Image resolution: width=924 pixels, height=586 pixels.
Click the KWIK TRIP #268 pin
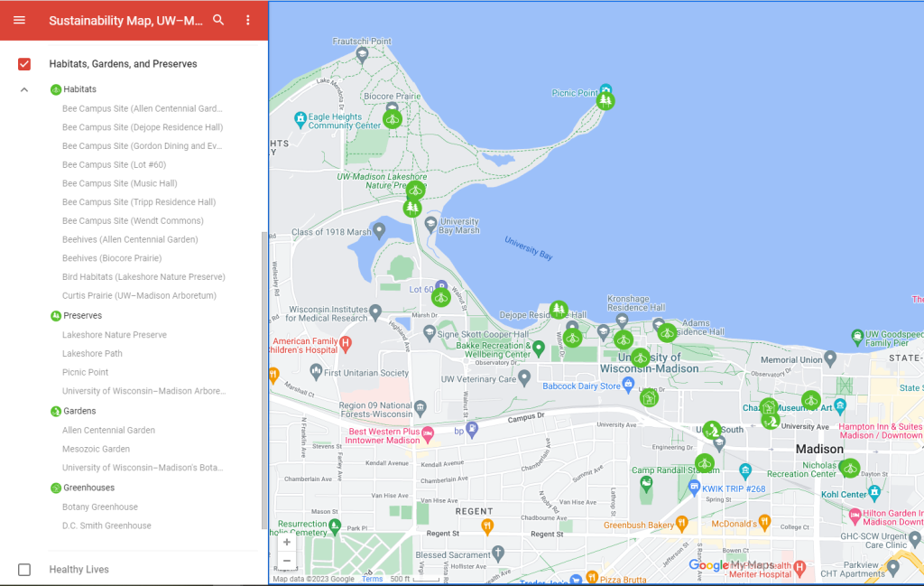pyautogui.click(x=694, y=488)
